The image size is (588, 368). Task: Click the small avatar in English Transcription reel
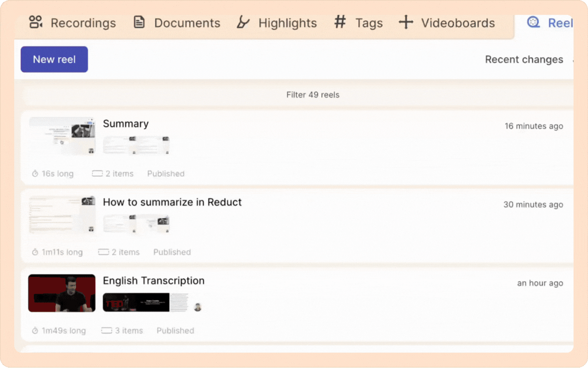click(x=198, y=307)
